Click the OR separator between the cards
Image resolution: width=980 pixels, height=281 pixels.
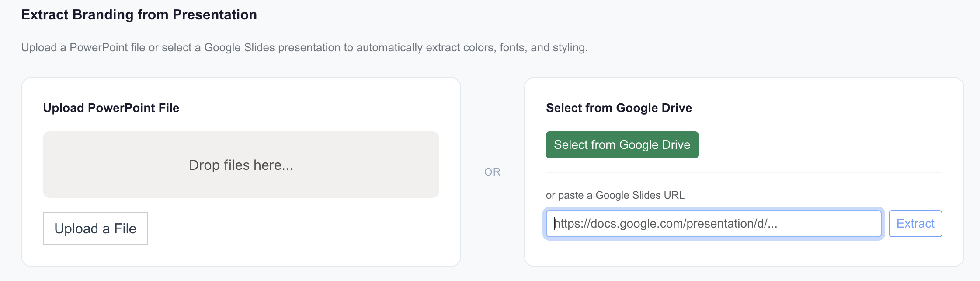coord(492,172)
